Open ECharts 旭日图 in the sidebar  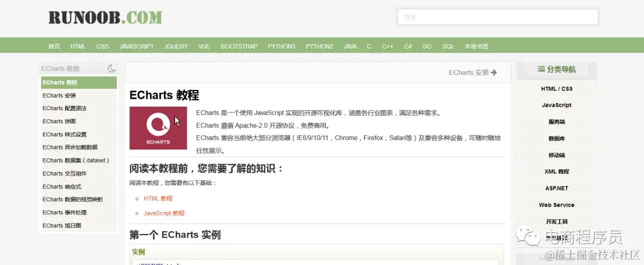tap(62, 226)
